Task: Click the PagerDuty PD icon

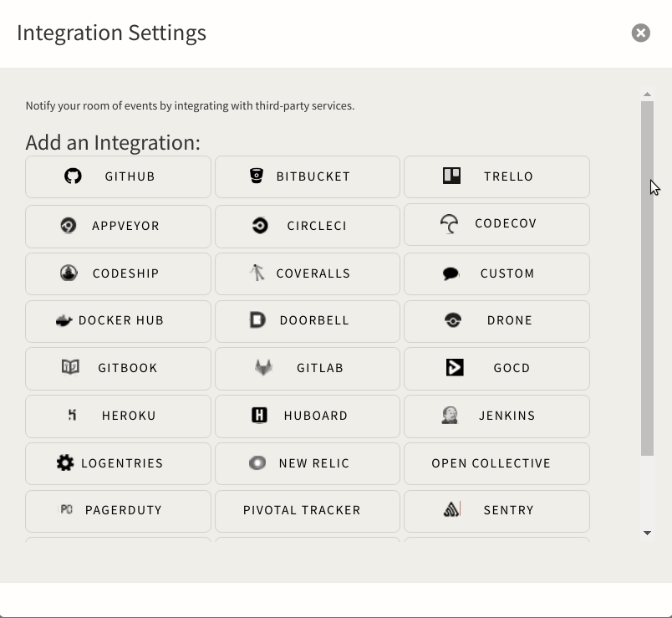Action: point(66,509)
